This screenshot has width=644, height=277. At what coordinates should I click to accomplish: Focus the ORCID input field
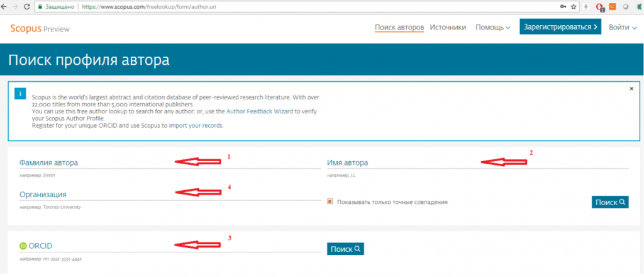click(170, 246)
